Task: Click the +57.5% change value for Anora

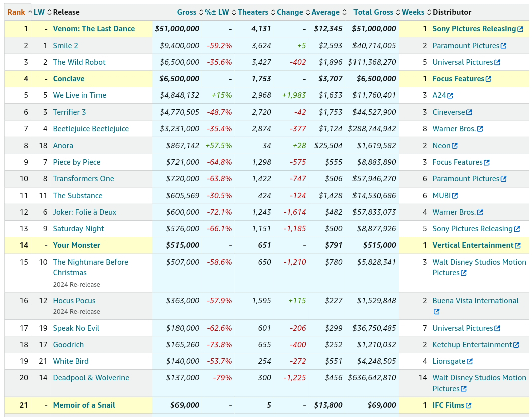Action: (x=219, y=146)
